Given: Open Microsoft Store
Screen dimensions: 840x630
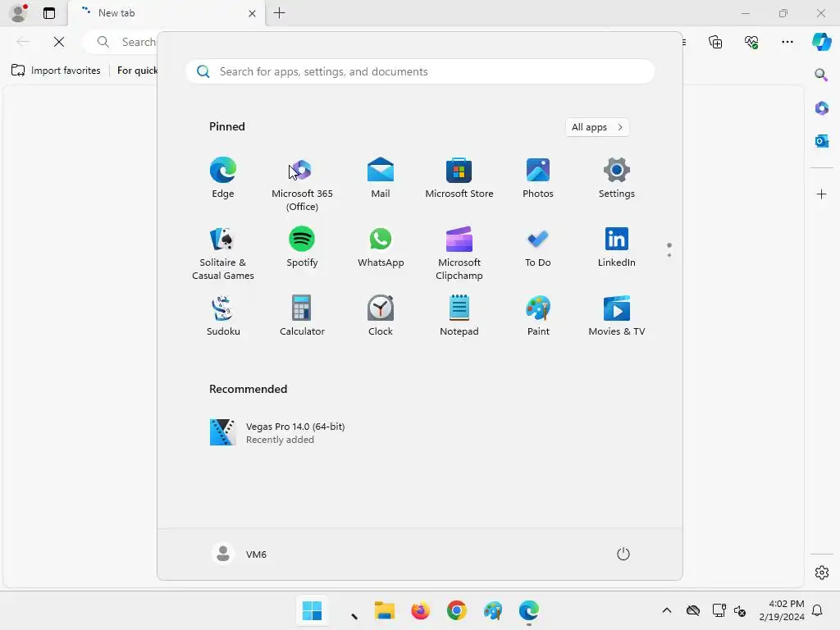Looking at the screenshot, I should point(459,178).
